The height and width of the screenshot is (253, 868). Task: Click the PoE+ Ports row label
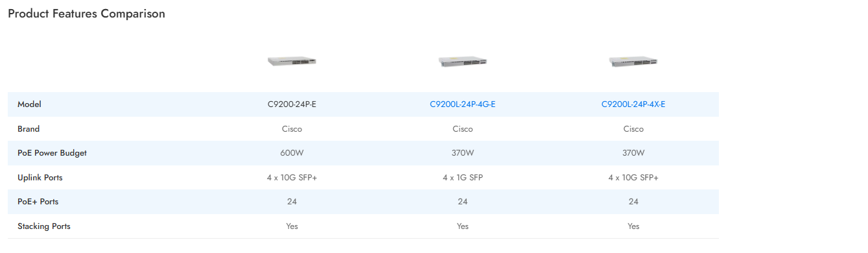coord(38,202)
